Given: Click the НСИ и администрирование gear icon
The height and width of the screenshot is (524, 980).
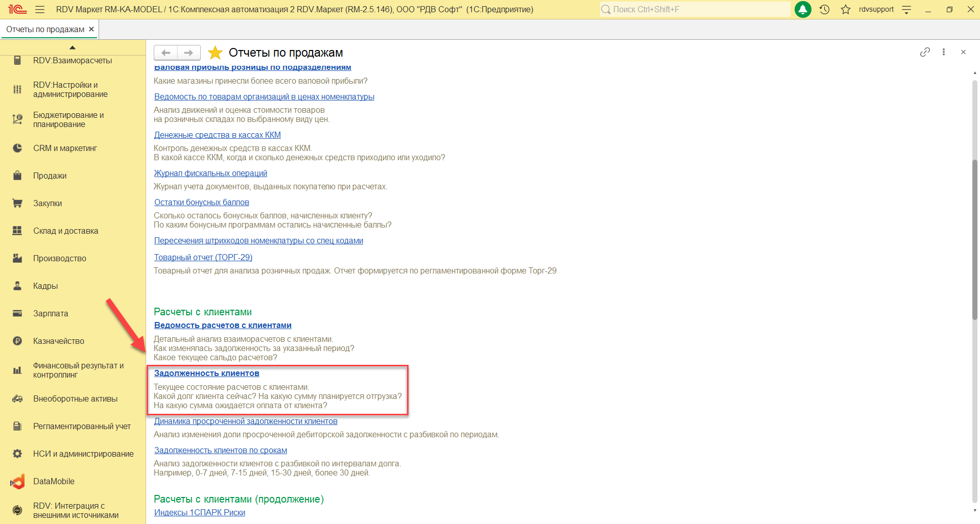Looking at the screenshot, I should (17, 454).
